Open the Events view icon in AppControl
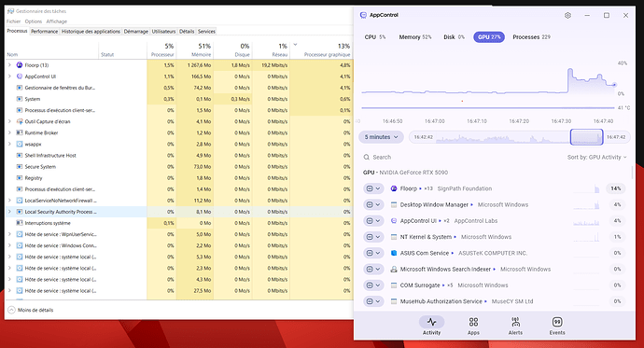 click(x=557, y=322)
